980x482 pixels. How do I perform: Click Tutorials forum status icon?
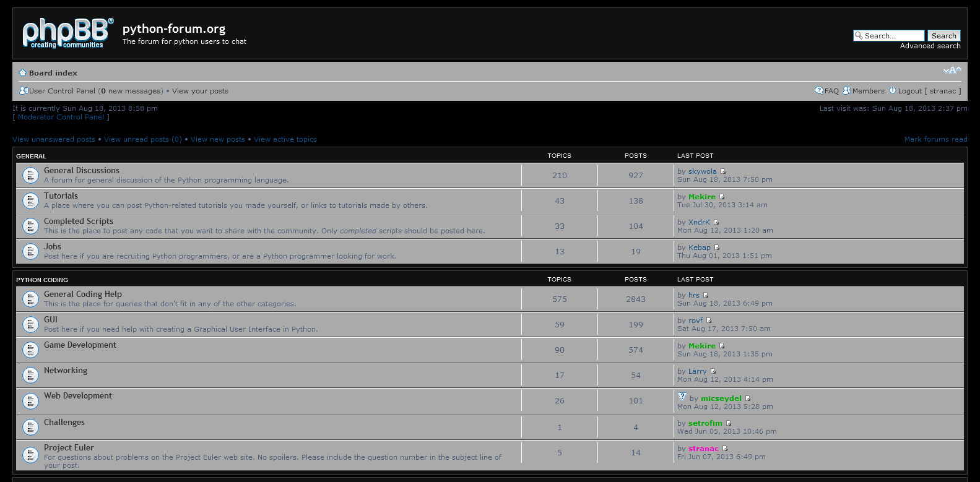(30, 201)
